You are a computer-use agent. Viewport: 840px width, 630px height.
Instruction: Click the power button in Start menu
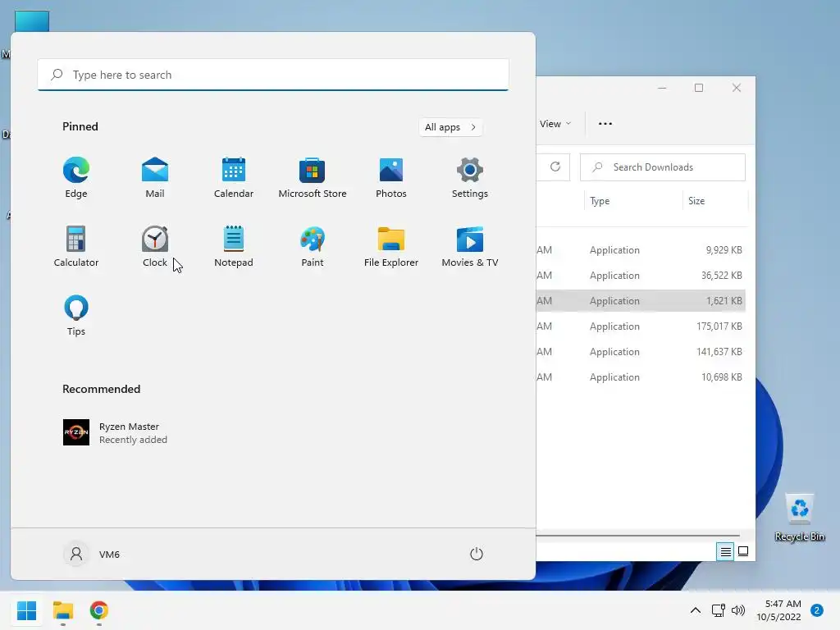[x=477, y=554]
